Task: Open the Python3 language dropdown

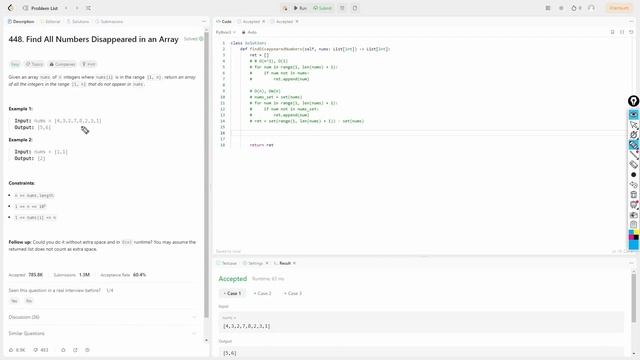Action: click(x=226, y=32)
